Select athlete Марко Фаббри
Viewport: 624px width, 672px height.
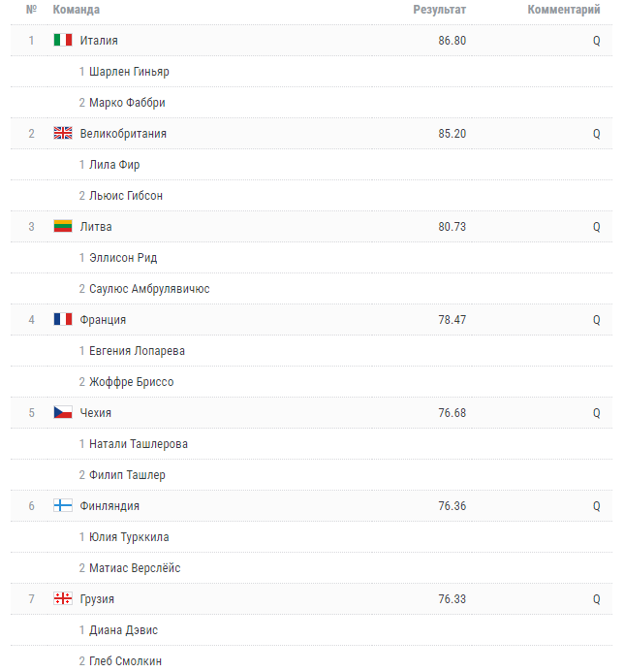[x=127, y=103]
